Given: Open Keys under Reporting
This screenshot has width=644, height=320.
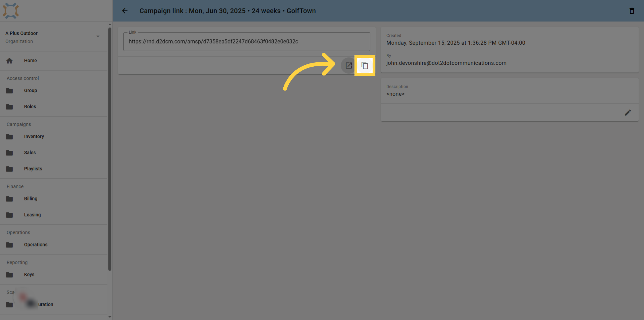Looking at the screenshot, I should click(54, 275).
